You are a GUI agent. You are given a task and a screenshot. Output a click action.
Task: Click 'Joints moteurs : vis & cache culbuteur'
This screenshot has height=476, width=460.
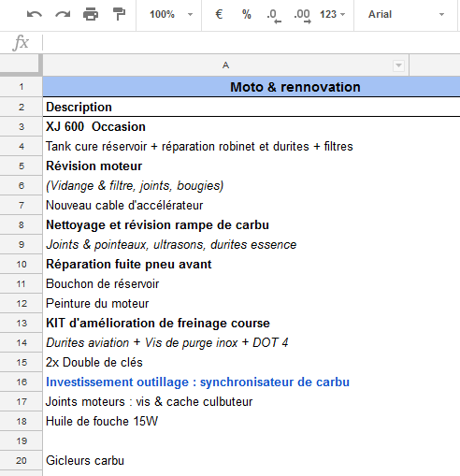point(225,401)
